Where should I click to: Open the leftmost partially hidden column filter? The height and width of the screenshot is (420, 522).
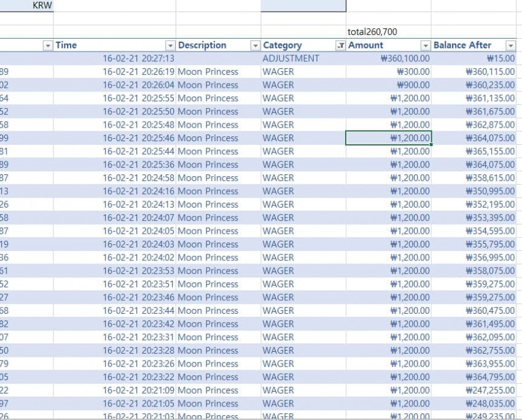pos(48,45)
